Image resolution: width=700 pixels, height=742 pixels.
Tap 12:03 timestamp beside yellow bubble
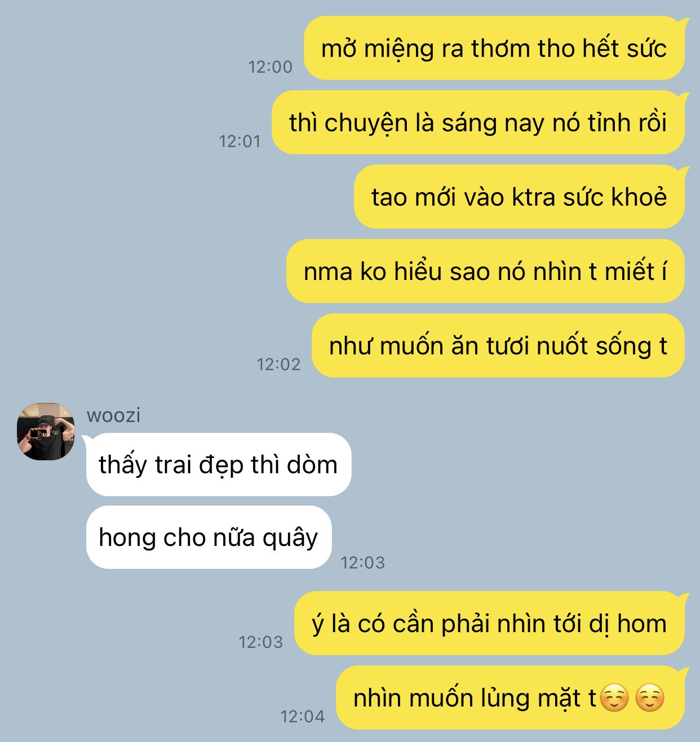click(x=260, y=642)
